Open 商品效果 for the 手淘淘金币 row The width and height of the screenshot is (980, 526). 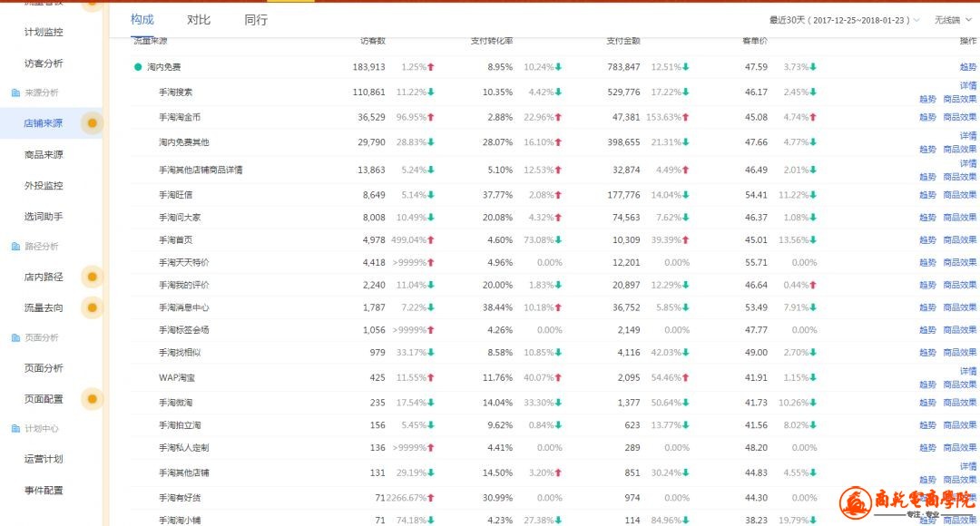(959, 117)
